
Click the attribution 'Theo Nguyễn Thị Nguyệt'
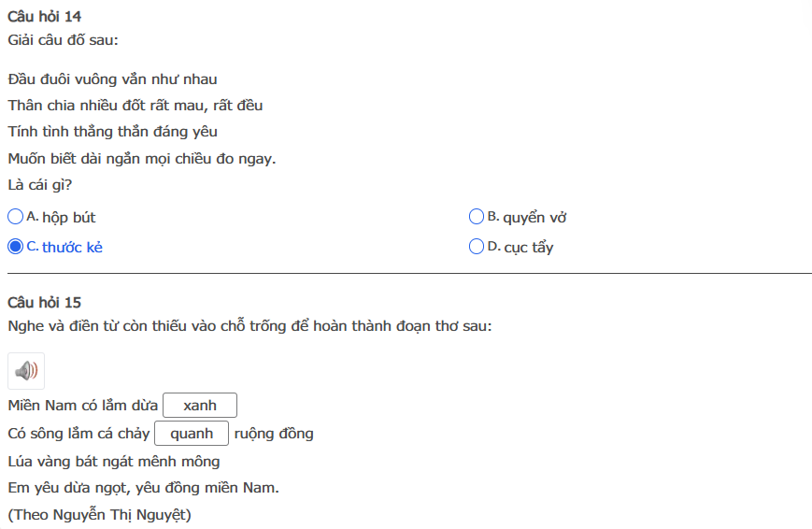(100, 514)
